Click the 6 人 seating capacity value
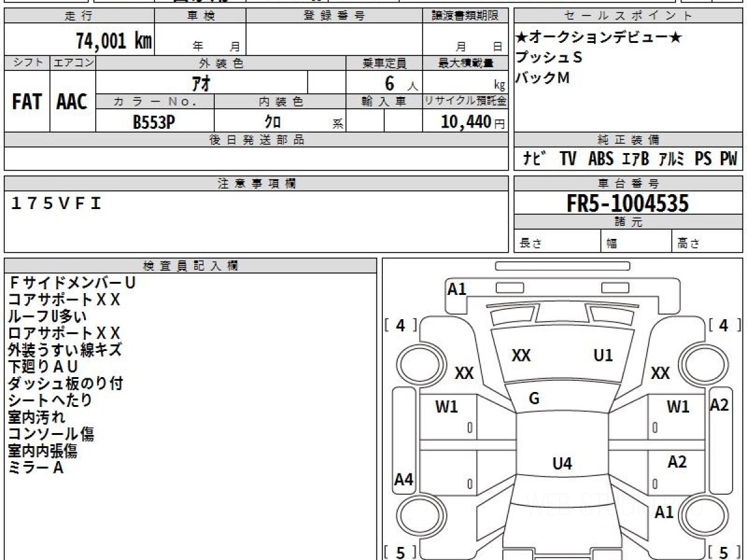Image resolution: width=747 pixels, height=560 pixels. (402, 83)
